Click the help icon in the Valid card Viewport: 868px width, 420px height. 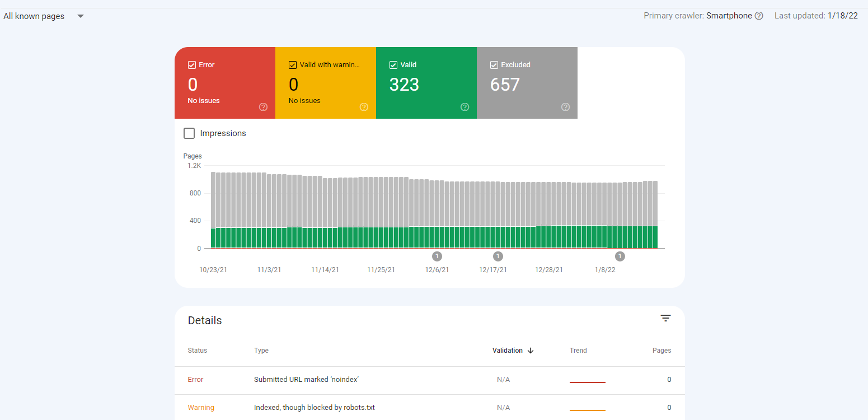click(x=465, y=107)
